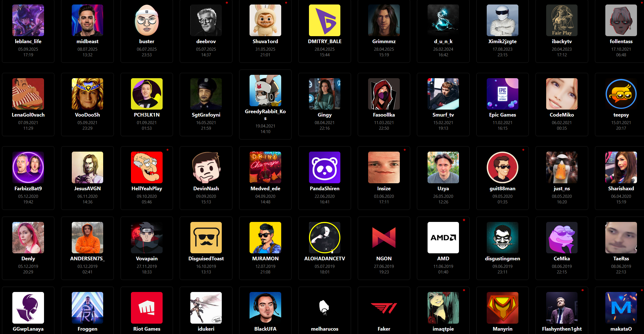Click the CodeMiko username link
644x334 pixels.
[x=562, y=115]
